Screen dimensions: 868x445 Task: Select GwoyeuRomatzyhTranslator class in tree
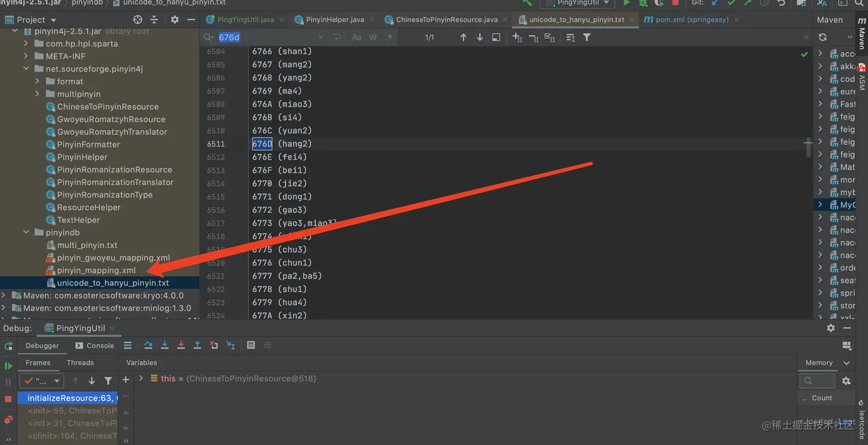pos(112,132)
